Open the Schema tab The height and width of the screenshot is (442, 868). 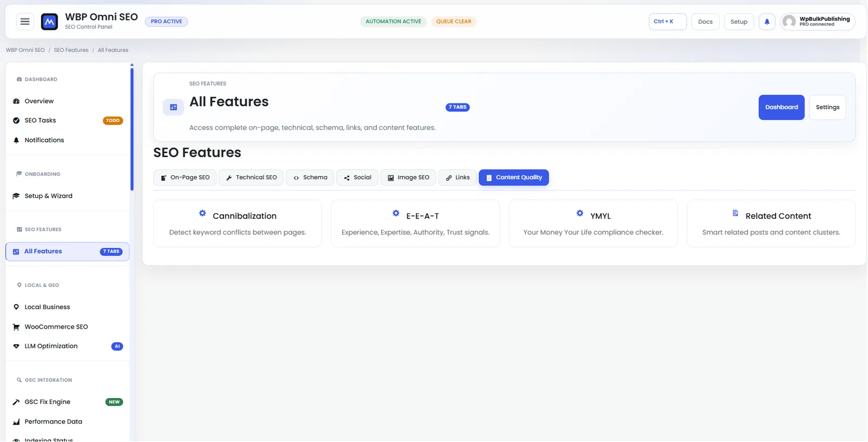pos(310,177)
